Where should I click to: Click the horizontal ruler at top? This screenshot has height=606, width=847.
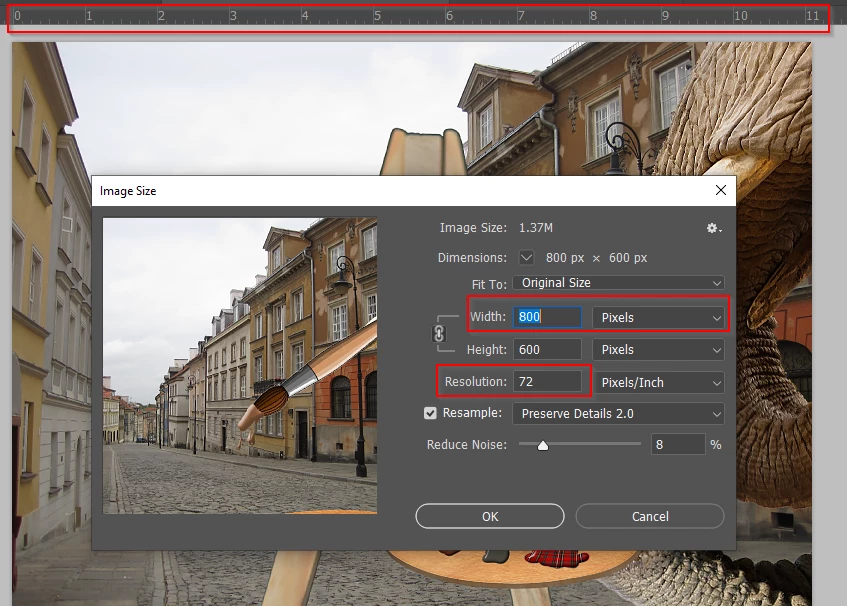click(419, 16)
